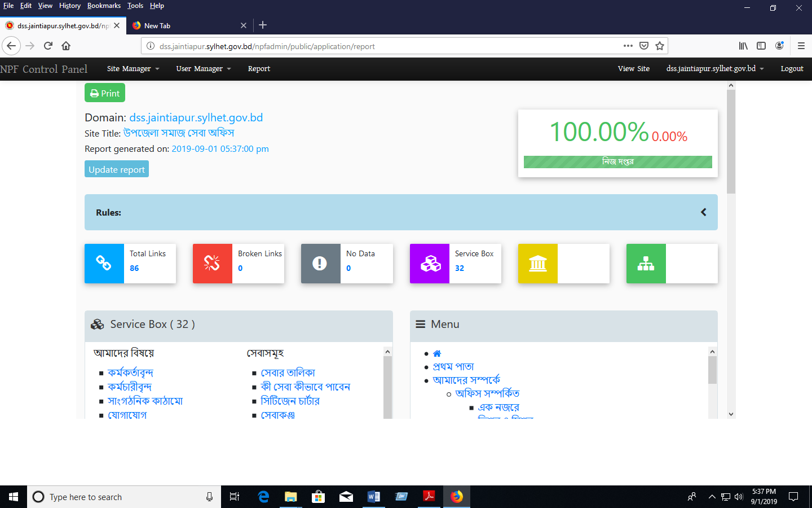Click the green sitemap hierarchy icon
812x508 pixels.
[x=646, y=263]
